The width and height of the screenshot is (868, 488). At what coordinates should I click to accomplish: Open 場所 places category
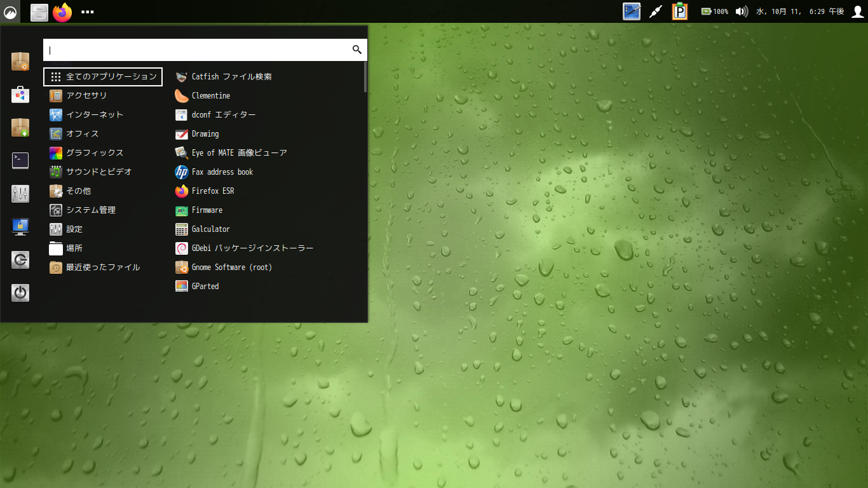click(103, 248)
